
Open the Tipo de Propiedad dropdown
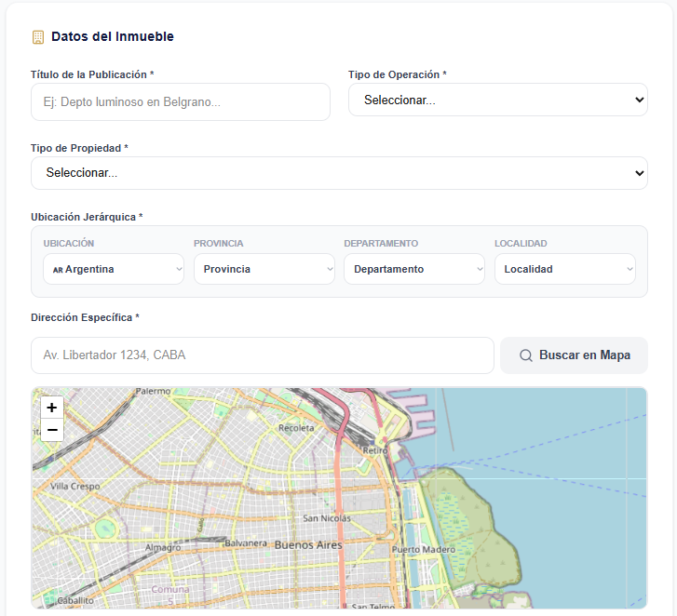pyautogui.click(x=339, y=173)
